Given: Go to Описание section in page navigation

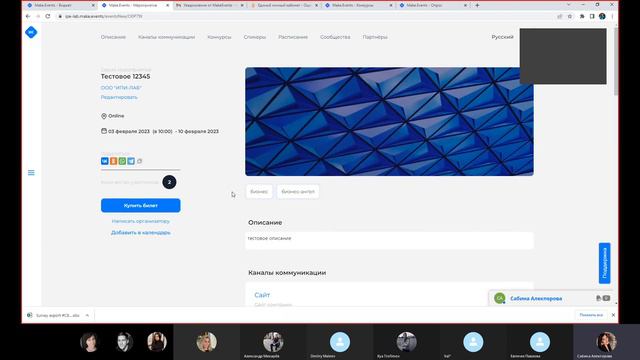Looking at the screenshot, I should pyautogui.click(x=113, y=37).
